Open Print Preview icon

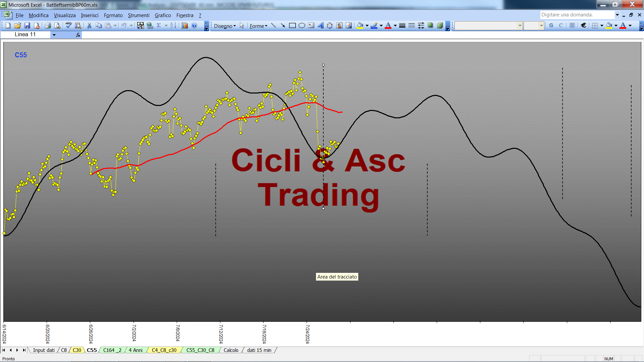tap(57, 25)
